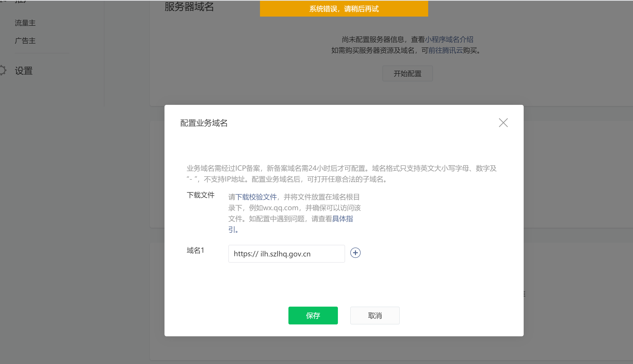Select the 设置 menu label in sidebar
633x364 pixels.
pyautogui.click(x=24, y=71)
